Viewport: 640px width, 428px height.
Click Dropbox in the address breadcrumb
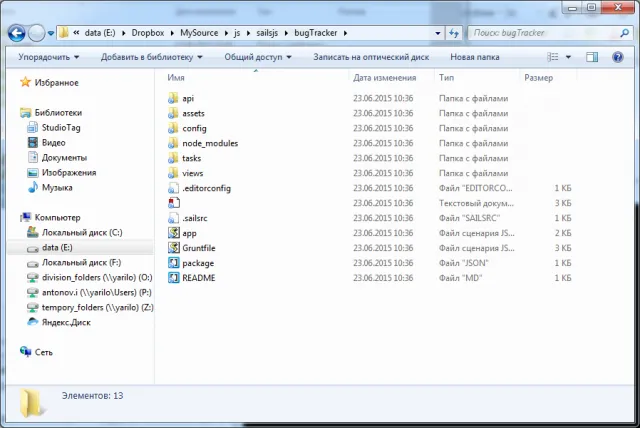point(148,33)
